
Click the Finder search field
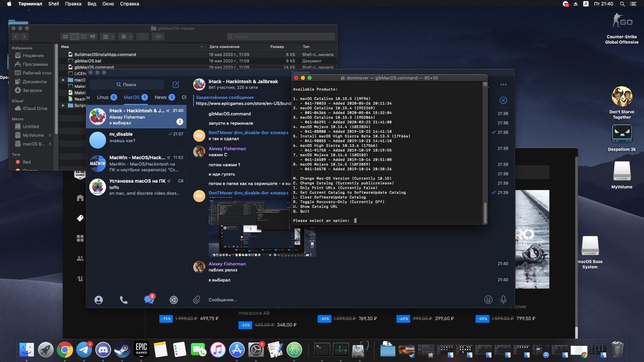pos(281,36)
